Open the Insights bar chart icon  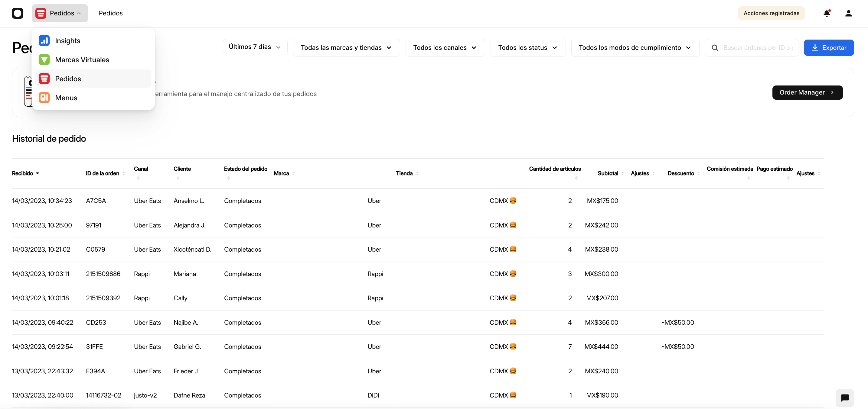pos(44,40)
